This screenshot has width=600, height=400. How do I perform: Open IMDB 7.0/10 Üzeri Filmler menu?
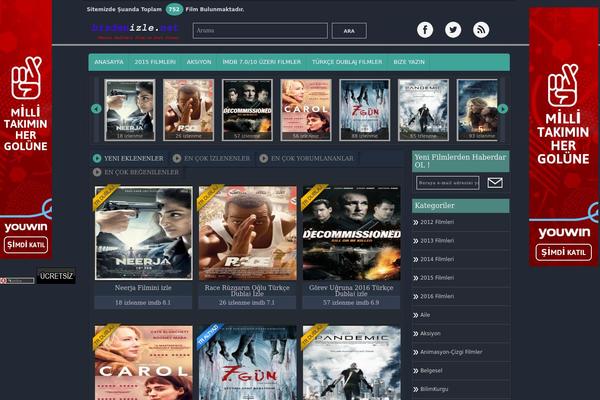tap(262, 62)
